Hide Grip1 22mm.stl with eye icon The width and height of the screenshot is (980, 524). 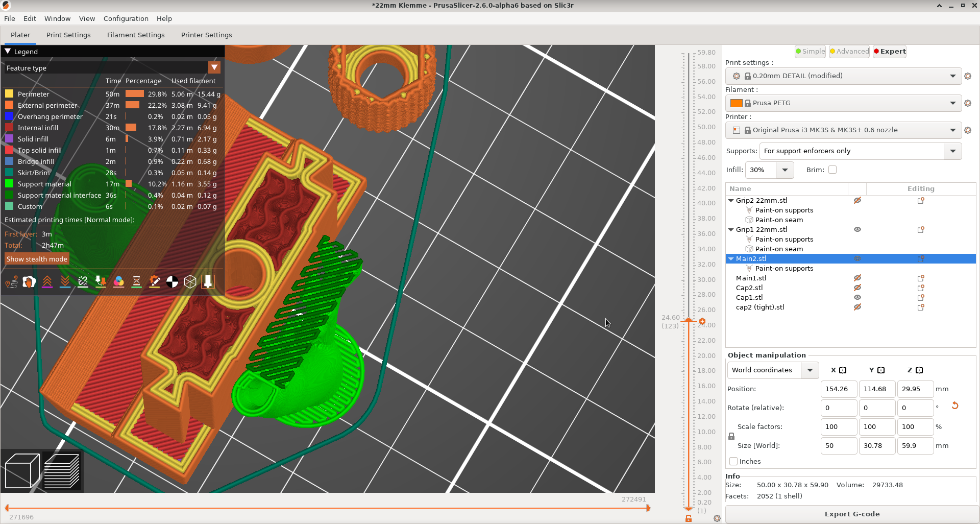pos(857,229)
